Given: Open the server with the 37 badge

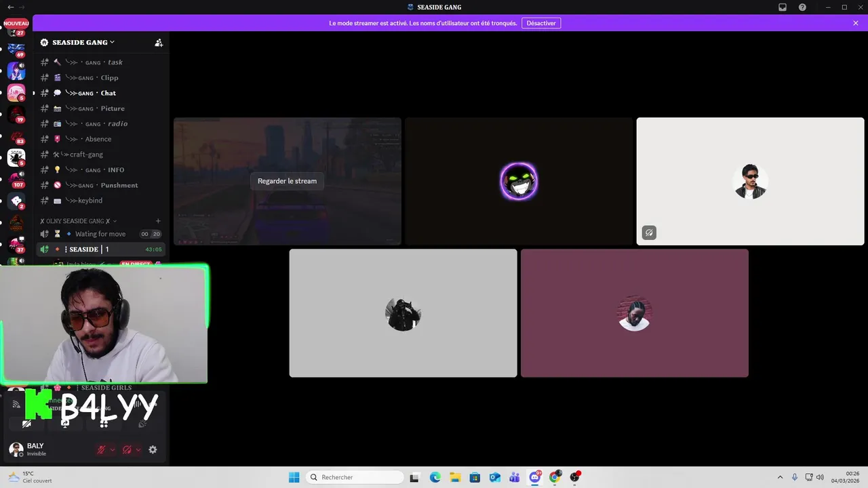Looking at the screenshot, I should [x=16, y=245].
